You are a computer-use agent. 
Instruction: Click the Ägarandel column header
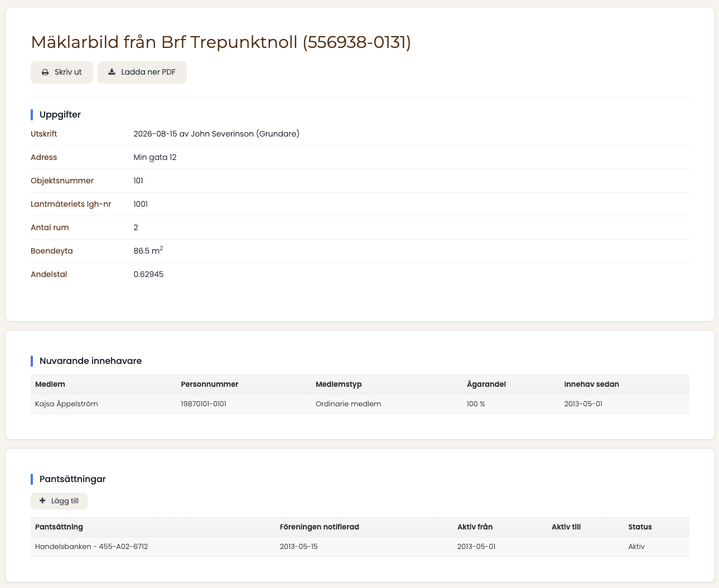tap(486, 385)
